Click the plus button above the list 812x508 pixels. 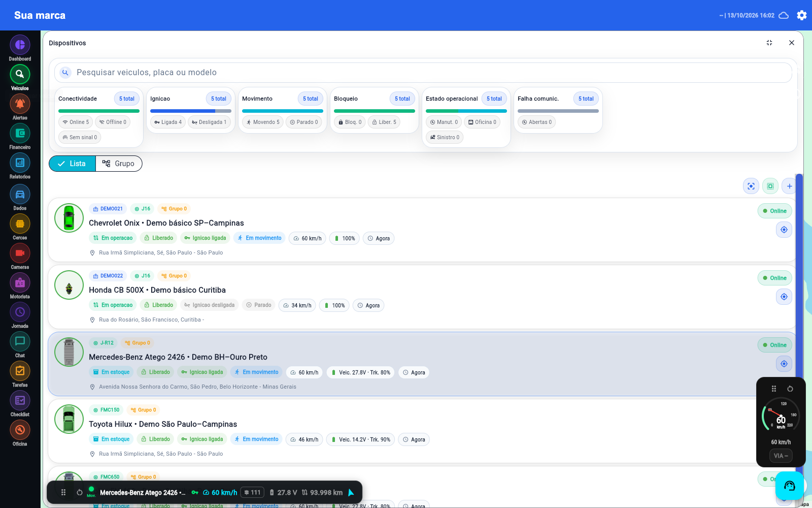[789, 186]
